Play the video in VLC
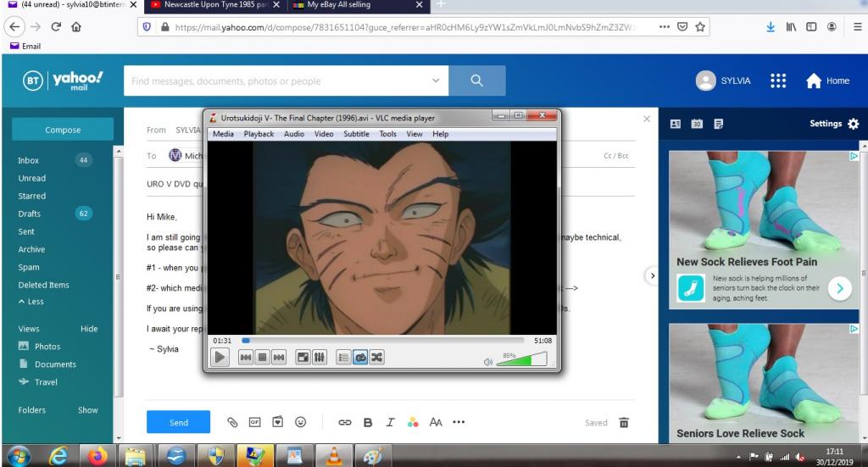 220,358
